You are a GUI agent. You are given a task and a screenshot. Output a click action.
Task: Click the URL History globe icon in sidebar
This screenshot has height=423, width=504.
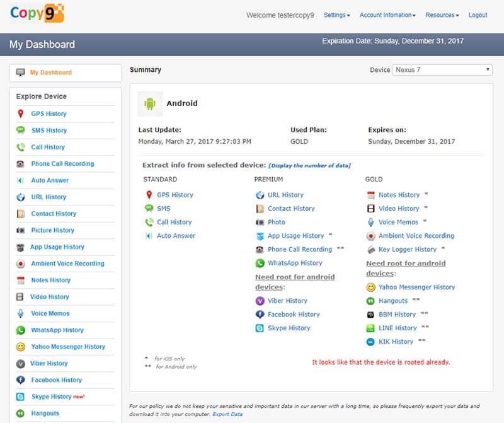(x=21, y=197)
